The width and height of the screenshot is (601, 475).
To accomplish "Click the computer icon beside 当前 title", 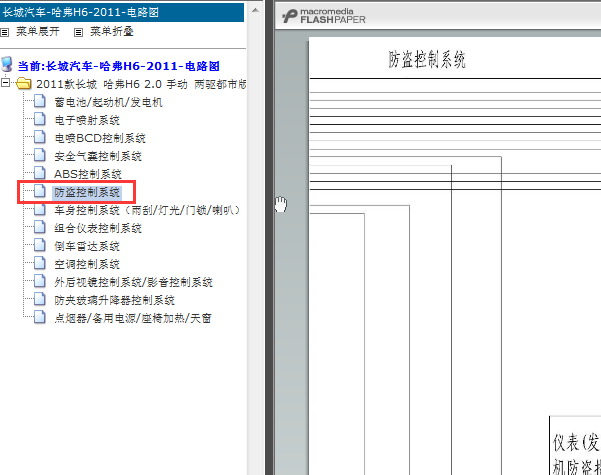I will coord(7,64).
